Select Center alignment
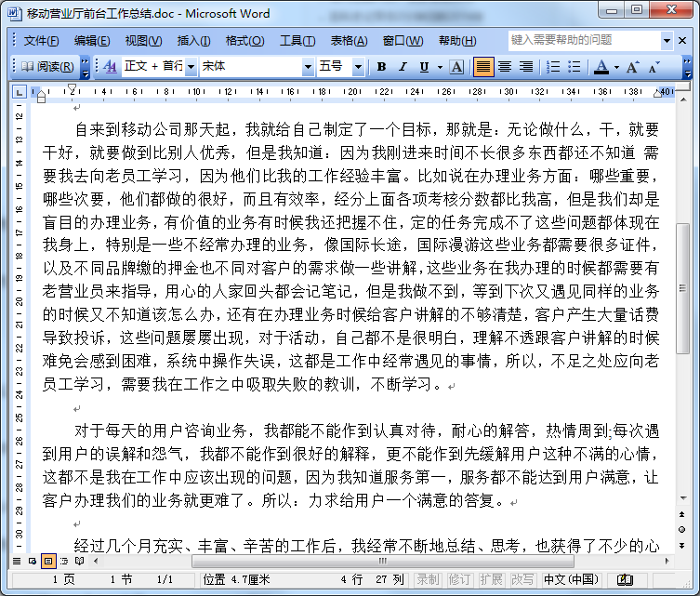The width and height of the screenshot is (700, 596). coord(505,67)
